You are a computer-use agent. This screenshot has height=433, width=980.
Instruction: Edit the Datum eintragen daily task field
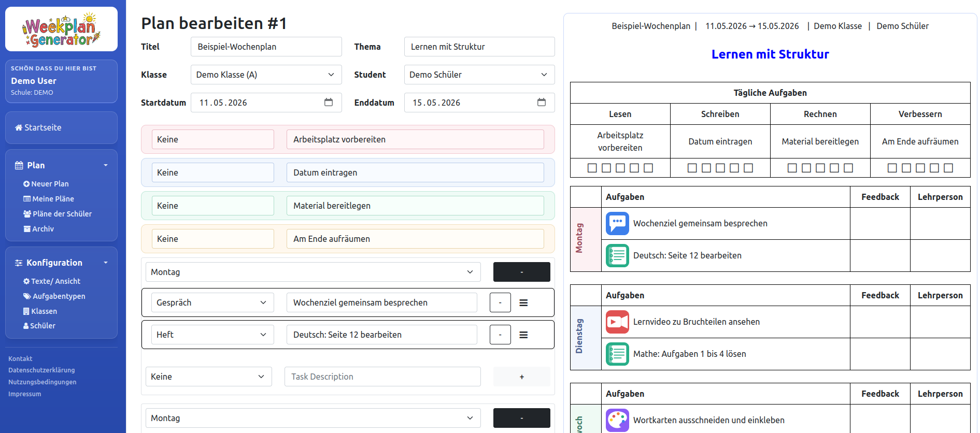tap(415, 172)
